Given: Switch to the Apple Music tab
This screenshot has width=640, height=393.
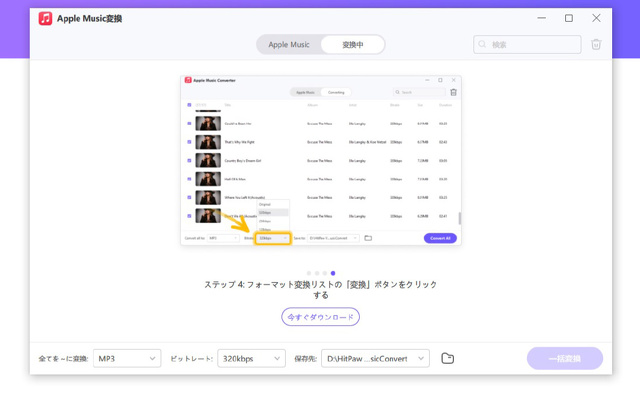Looking at the screenshot, I should (289, 44).
